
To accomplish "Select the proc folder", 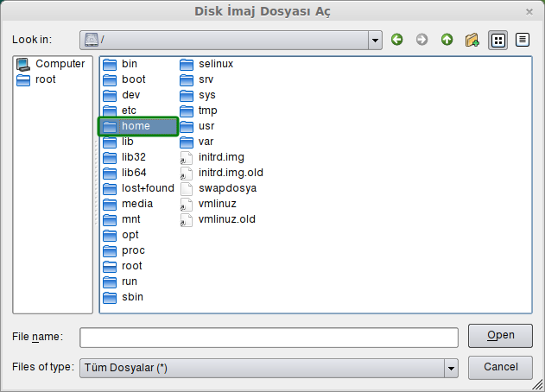I will point(124,250).
